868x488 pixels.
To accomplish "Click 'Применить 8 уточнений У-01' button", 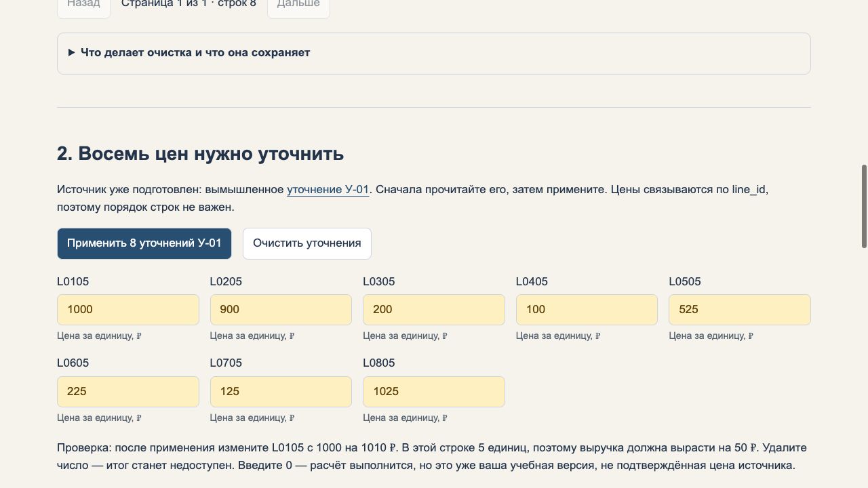I will click(144, 243).
